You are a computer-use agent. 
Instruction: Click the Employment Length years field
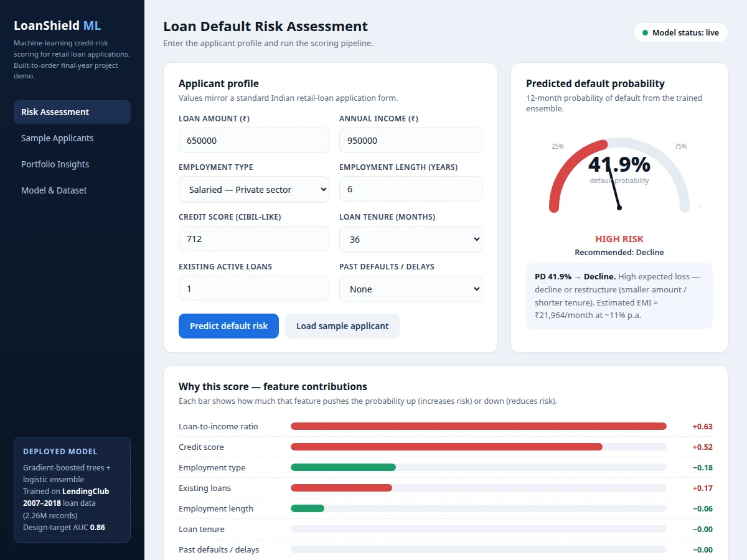(411, 189)
